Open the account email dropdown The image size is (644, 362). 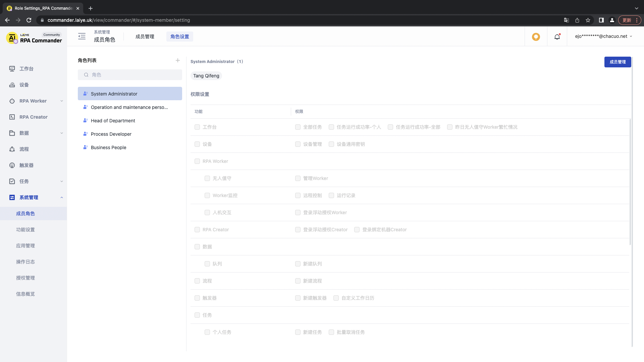point(604,36)
